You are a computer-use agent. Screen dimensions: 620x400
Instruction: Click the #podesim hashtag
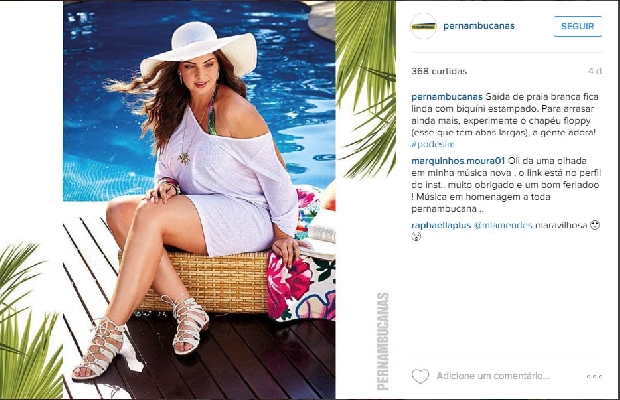(x=433, y=144)
